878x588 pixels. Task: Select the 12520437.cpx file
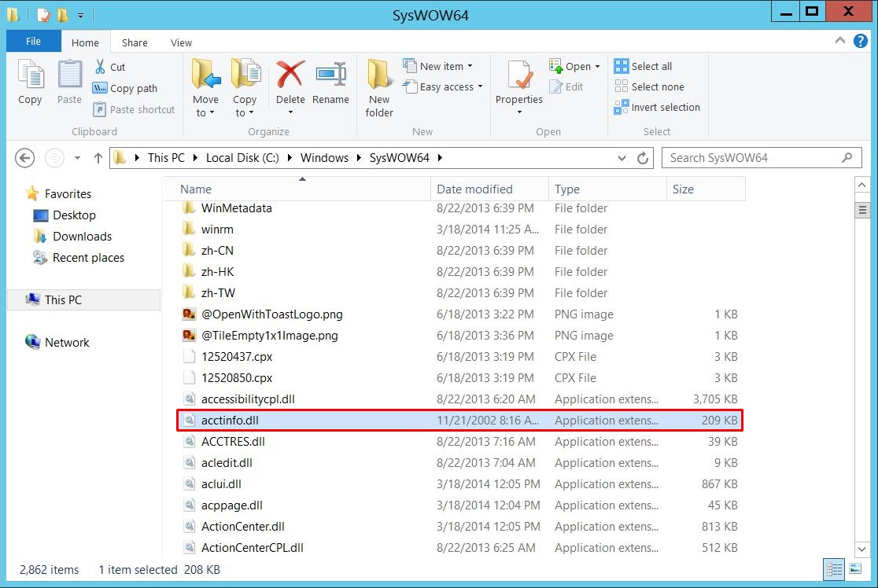pyautogui.click(x=459, y=357)
